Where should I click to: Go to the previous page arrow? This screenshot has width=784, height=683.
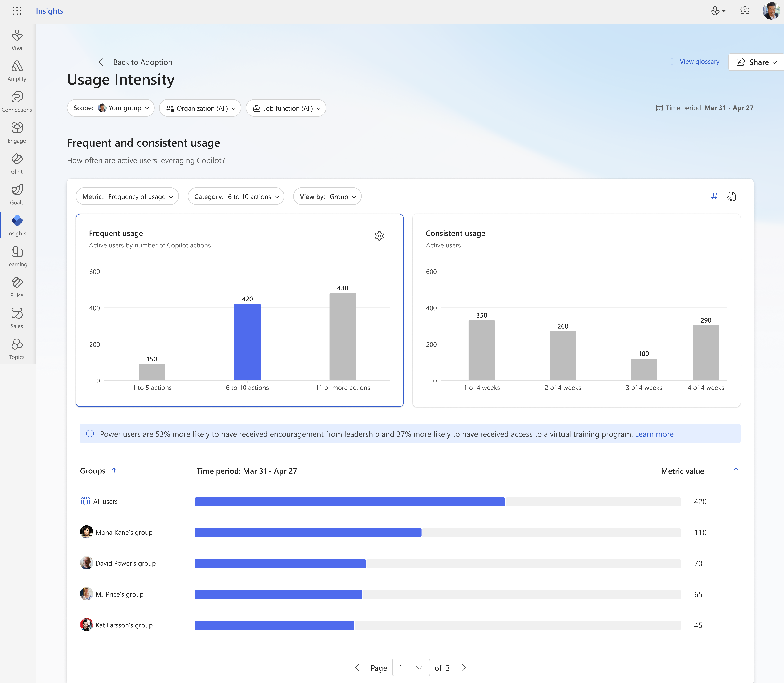pos(357,667)
